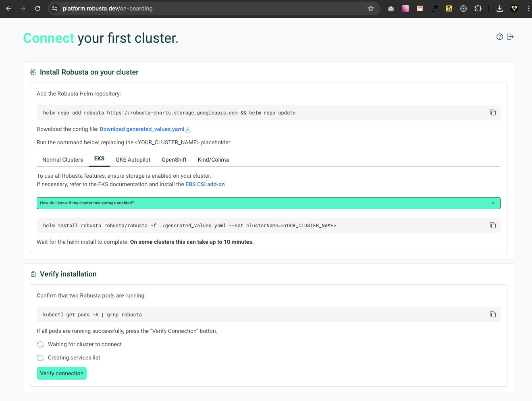Bookmark this page with the star icon

point(371,8)
